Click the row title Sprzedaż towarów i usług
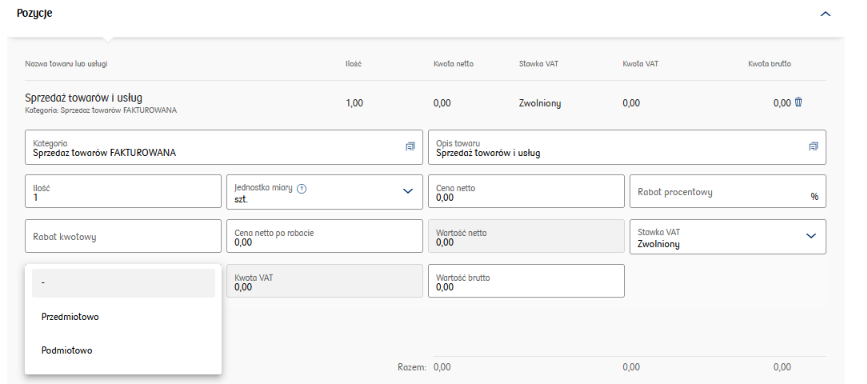Viewport: 867px width, 384px height. point(83,98)
